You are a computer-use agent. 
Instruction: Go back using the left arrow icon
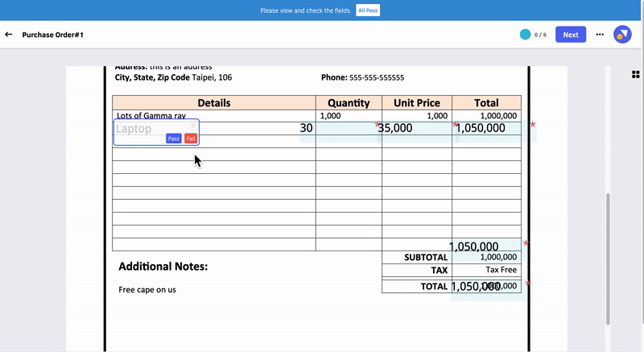tap(9, 35)
